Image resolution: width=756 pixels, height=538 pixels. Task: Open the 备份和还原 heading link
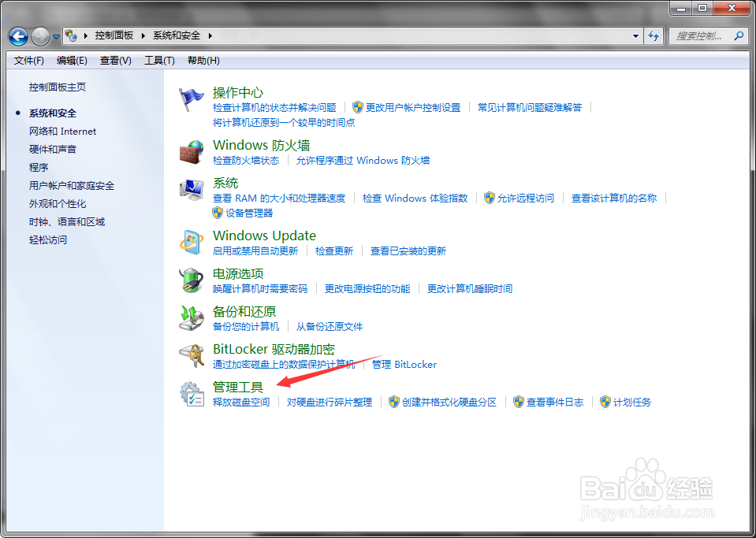coord(244,311)
